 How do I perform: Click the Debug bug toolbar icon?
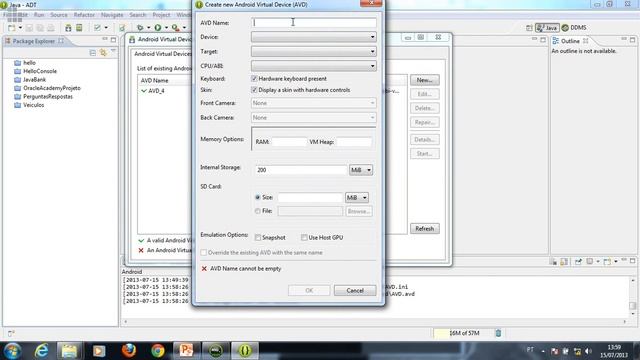(140, 28)
